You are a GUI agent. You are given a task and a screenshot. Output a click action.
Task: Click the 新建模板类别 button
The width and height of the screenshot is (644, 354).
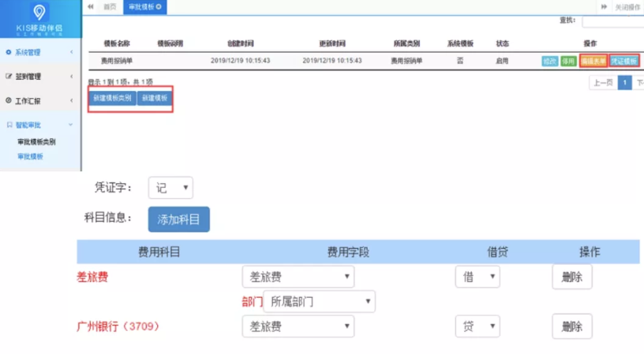(x=112, y=99)
